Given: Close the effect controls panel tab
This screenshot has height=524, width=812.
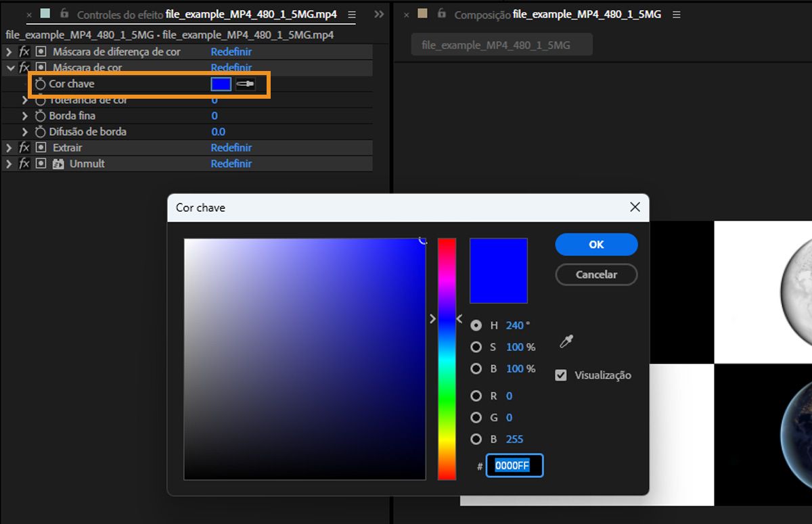Looking at the screenshot, I should pyautogui.click(x=29, y=14).
